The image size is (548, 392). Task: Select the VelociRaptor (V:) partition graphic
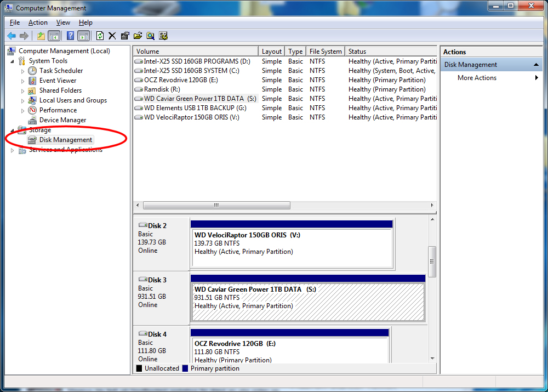(292, 245)
